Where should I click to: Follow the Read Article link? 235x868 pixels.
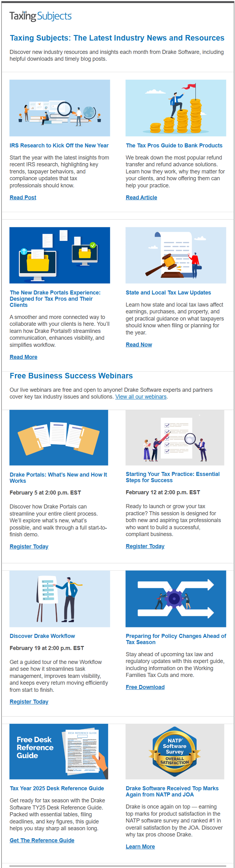pyautogui.click(x=141, y=198)
